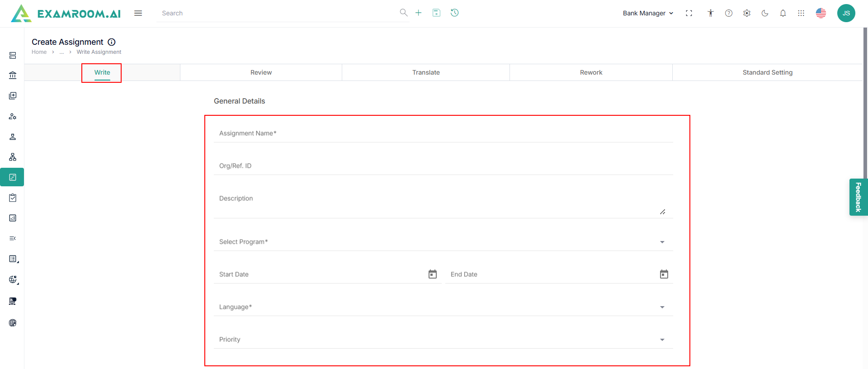Open the hierarchy tree sidebar icon
The width and height of the screenshot is (868, 369).
pyautogui.click(x=13, y=157)
